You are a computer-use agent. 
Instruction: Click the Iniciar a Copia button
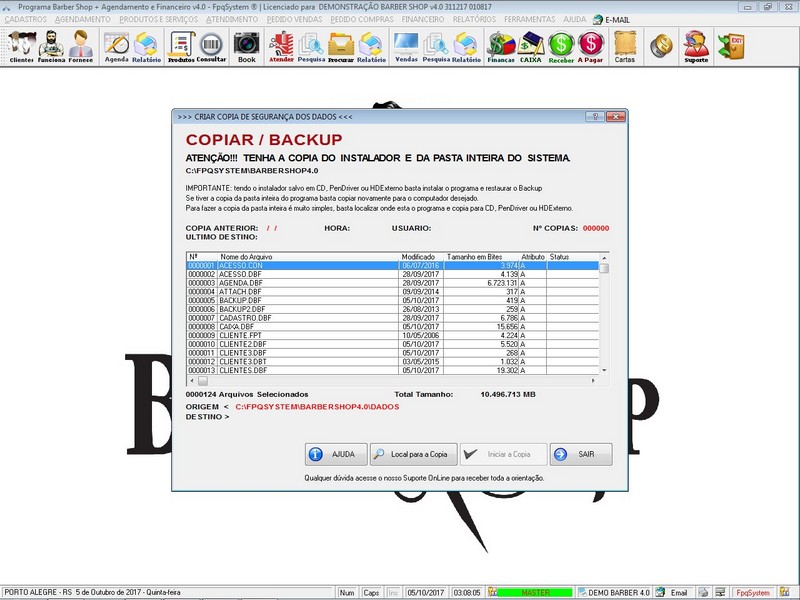[503, 454]
